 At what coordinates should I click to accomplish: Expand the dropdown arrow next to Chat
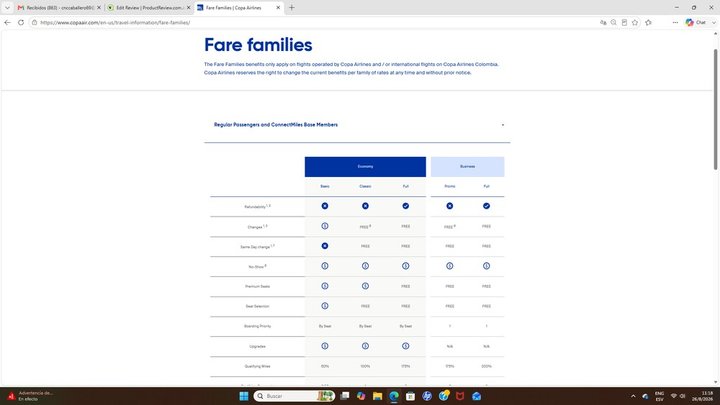tap(714, 22)
